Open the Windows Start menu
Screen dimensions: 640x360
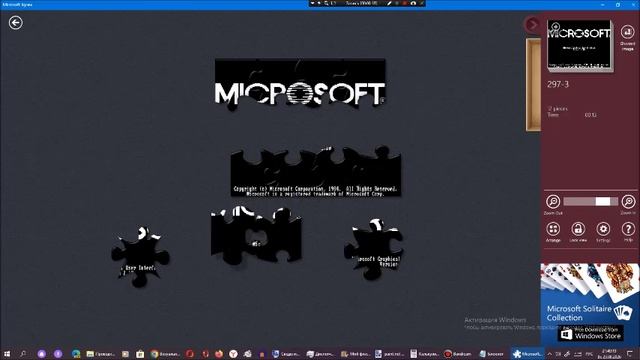pyautogui.click(x=7, y=354)
